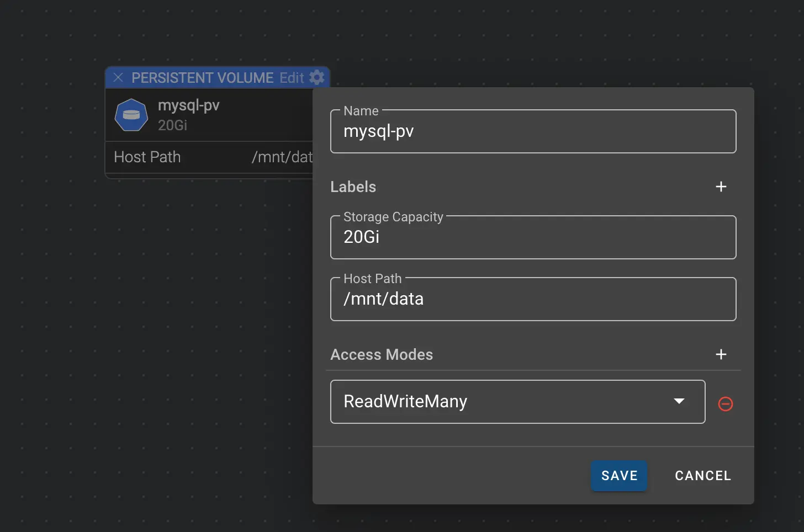Image resolution: width=804 pixels, height=532 pixels.
Task: Click the Labels section heading
Action: 353,187
